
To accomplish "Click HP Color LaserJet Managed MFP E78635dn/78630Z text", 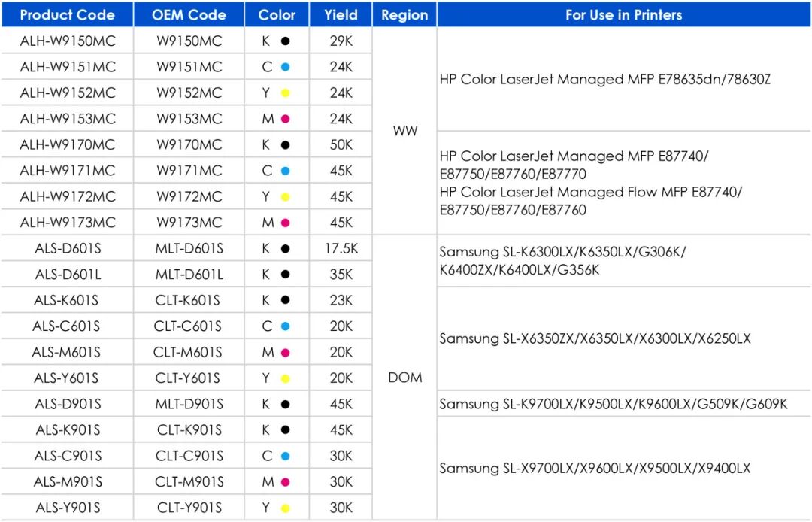I will [604, 79].
